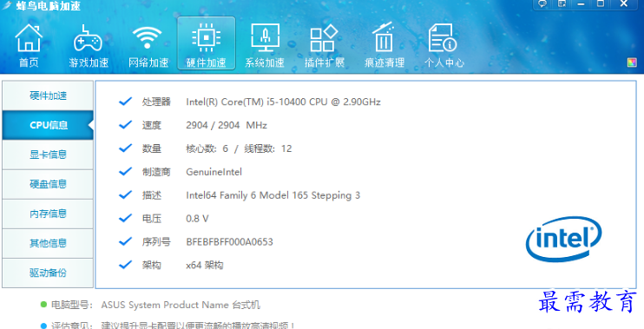Click the manufacturer value GenuineIntel

(214, 172)
